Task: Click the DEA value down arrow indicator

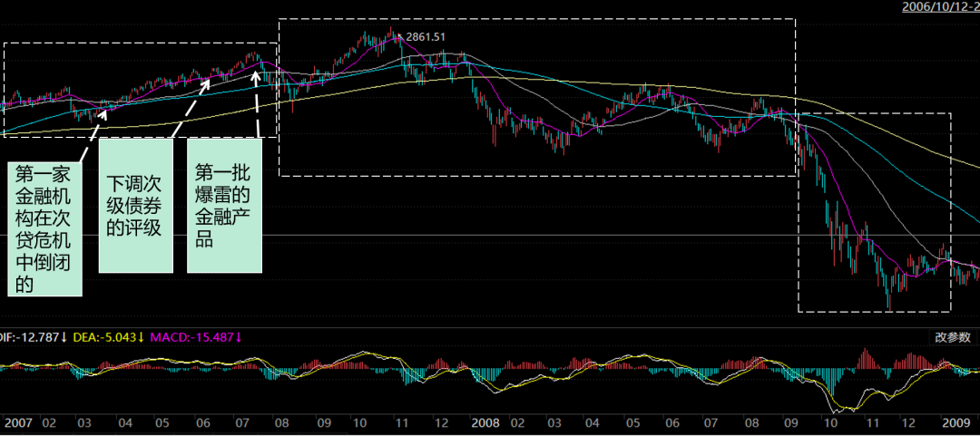Action: click(x=141, y=337)
